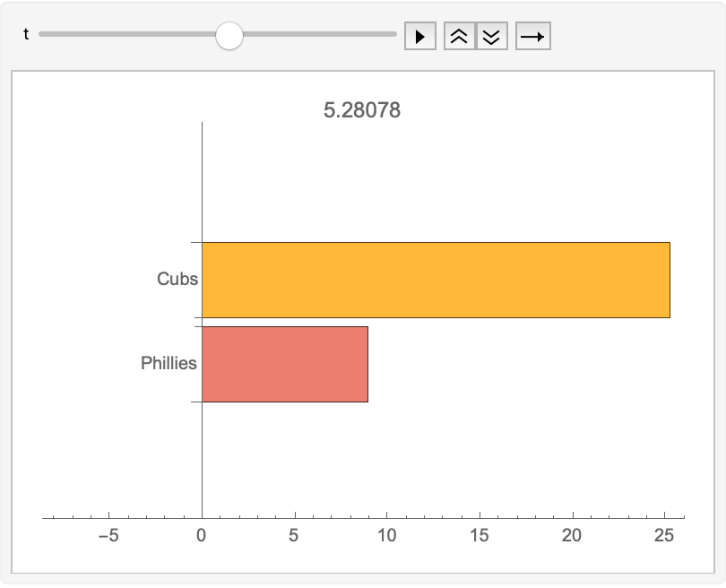Click the double down-chevron to slow down animation
Image resolution: width=726 pixels, height=588 pixels.
pyautogui.click(x=490, y=36)
